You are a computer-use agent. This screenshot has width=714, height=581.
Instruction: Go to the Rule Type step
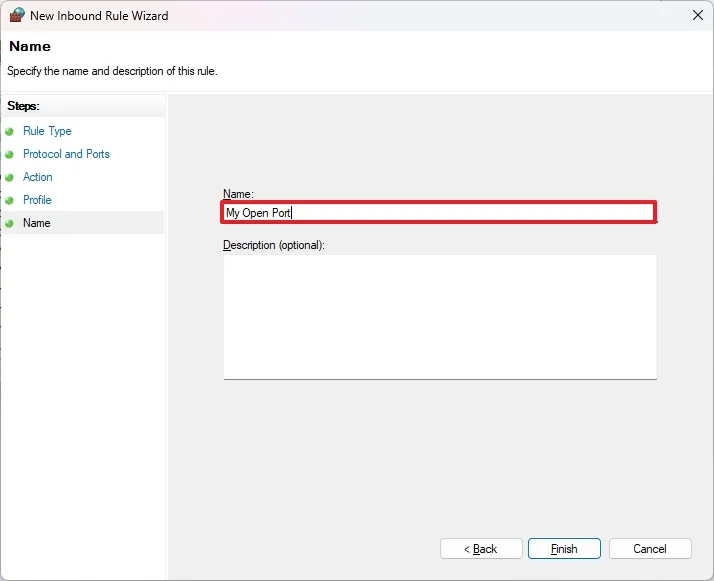(47, 131)
